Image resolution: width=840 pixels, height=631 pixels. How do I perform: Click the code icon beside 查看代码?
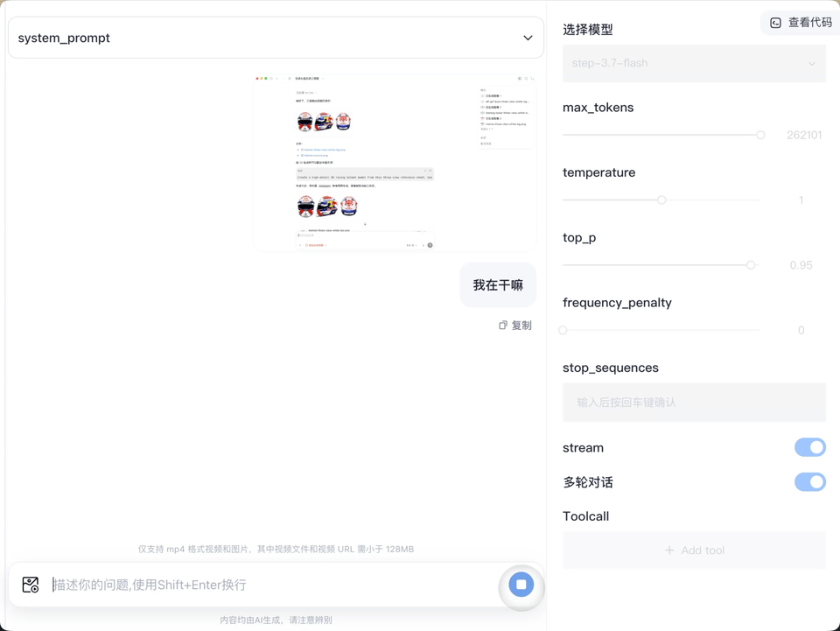point(775,23)
